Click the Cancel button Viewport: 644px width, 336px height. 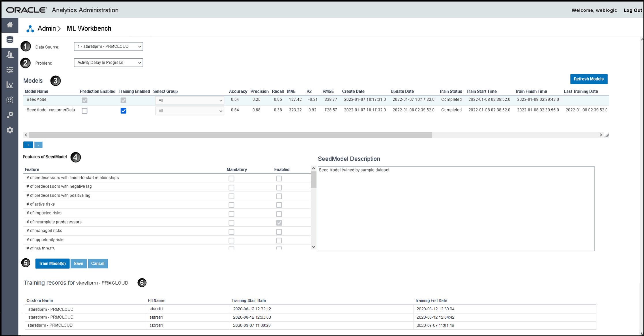98,264
